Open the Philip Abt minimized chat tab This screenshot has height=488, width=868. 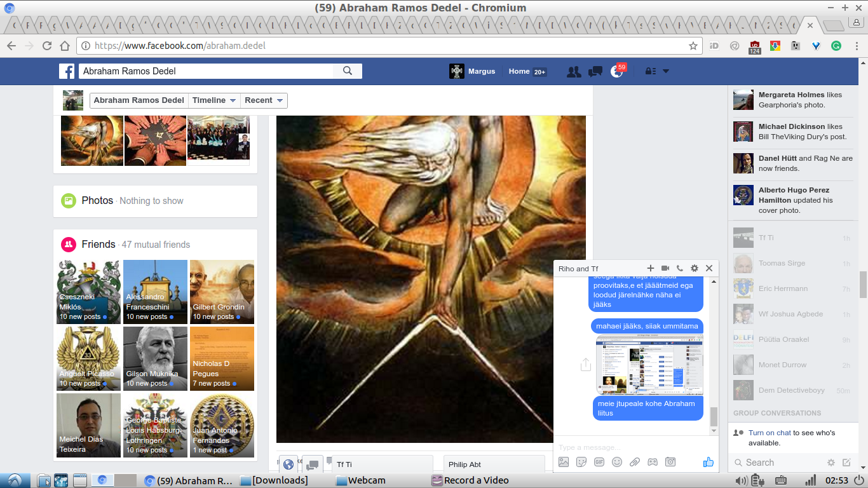[494, 464]
